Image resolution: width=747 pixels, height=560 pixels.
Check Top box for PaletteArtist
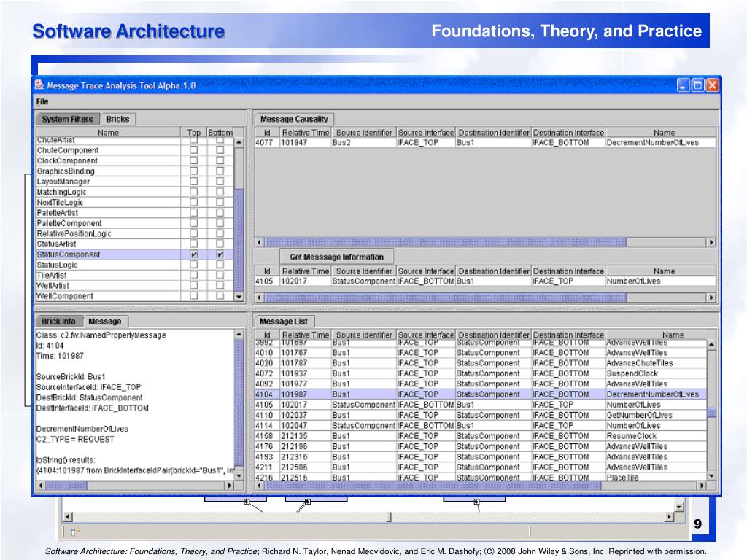pyautogui.click(x=193, y=213)
